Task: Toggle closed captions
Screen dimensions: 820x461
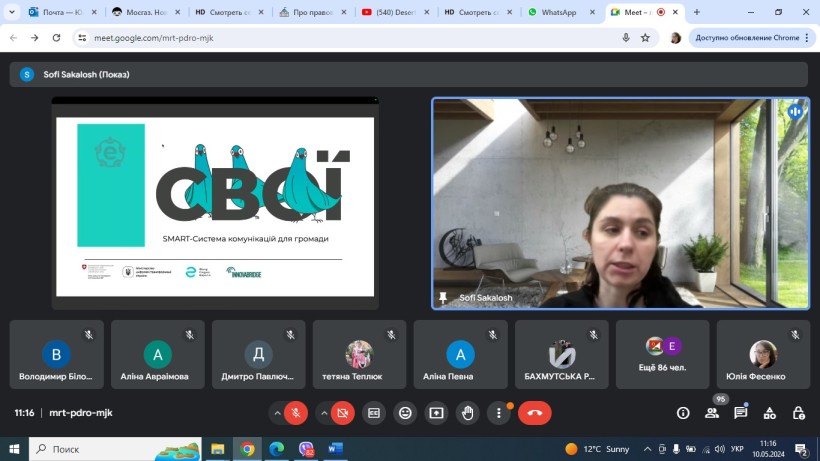Action: [374, 413]
